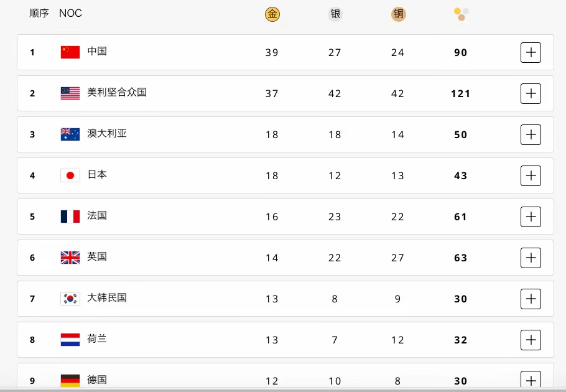Click the gold medal column icon
This screenshot has width=566, height=392.
pos(272,14)
